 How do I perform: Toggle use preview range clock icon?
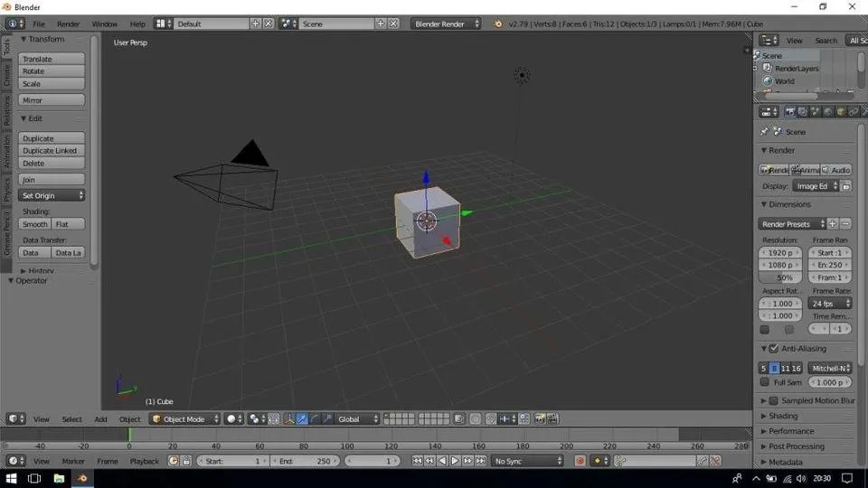click(174, 461)
